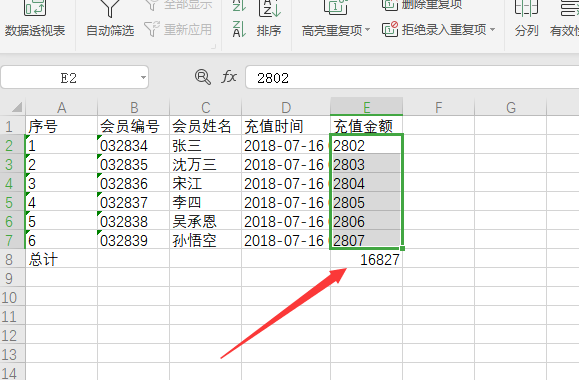Open the 有效性 data validation tool

pos(564,18)
